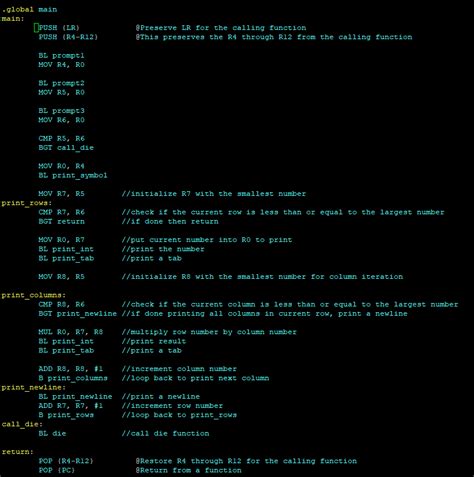Click the print_columns: label

pos(34,295)
